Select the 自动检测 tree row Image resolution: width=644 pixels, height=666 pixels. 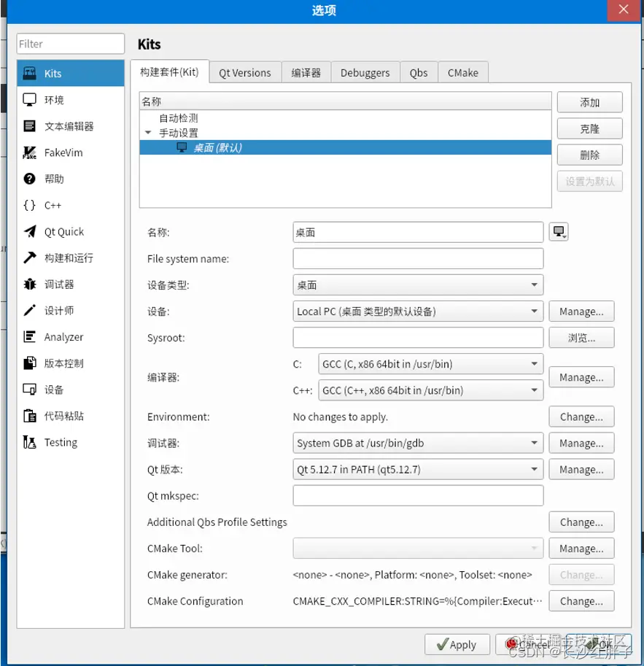pos(346,118)
